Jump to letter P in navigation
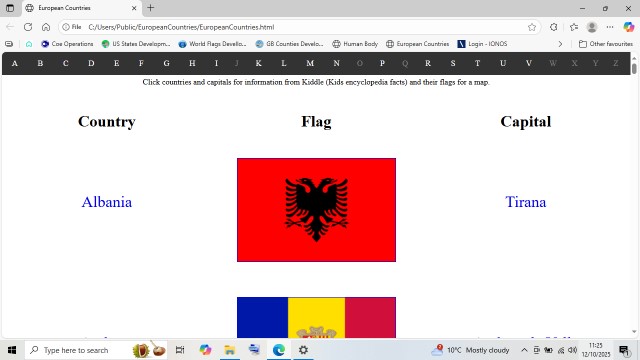 (382, 63)
